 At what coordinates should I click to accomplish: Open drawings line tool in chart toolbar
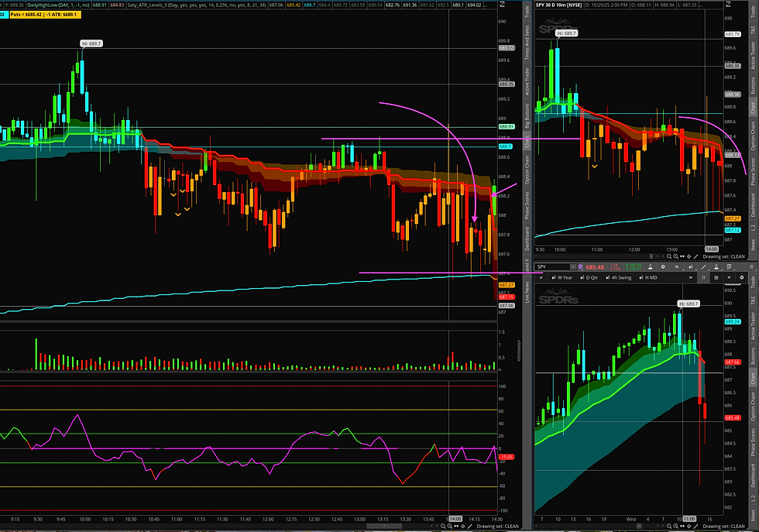[x=703, y=266]
